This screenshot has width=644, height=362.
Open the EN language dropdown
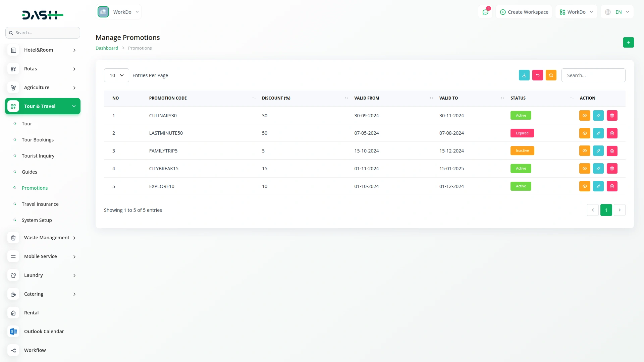[617, 12]
